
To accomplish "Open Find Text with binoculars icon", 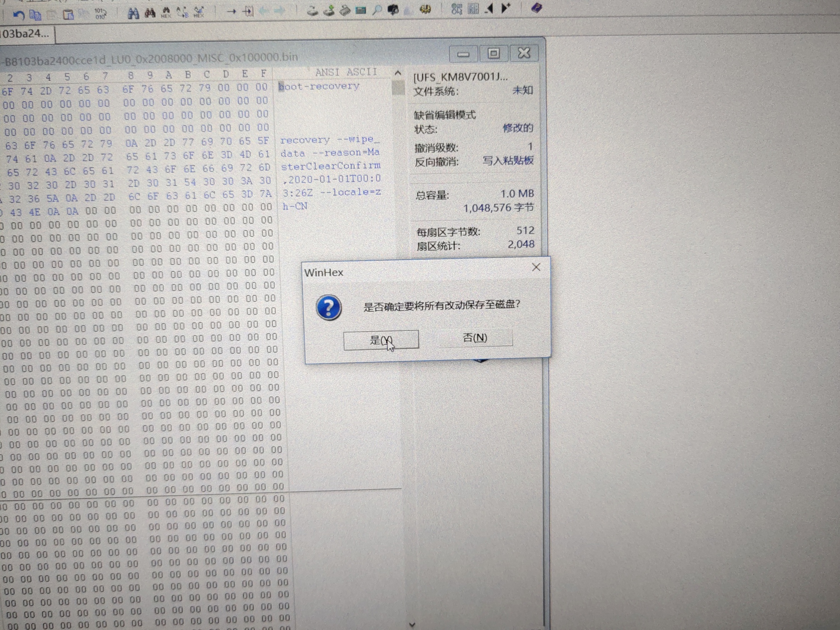I will (x=133, y=13).
